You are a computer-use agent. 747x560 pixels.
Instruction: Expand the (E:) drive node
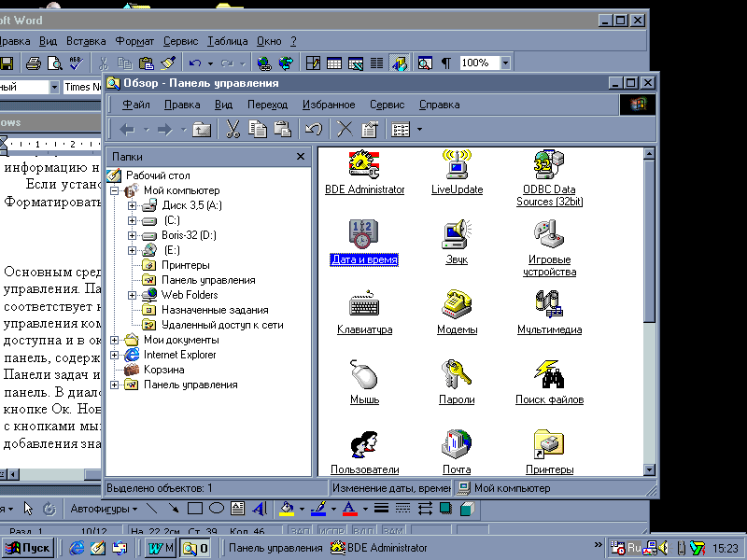(x=132, y=250)
